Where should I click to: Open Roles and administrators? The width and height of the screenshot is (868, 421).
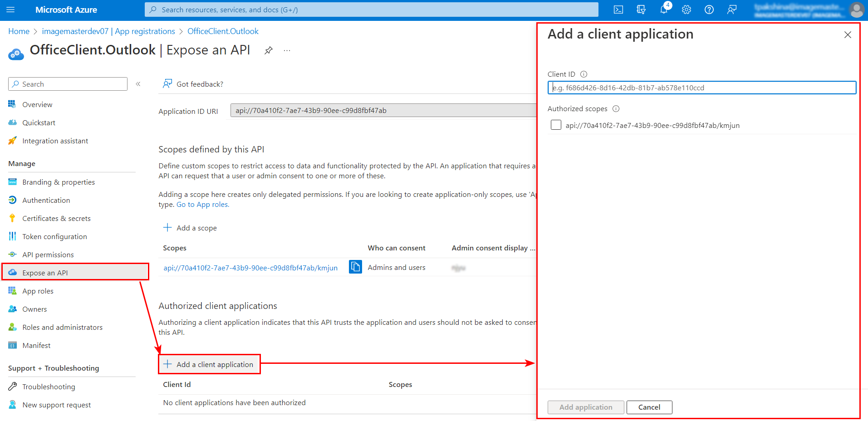tap(62, 327)
